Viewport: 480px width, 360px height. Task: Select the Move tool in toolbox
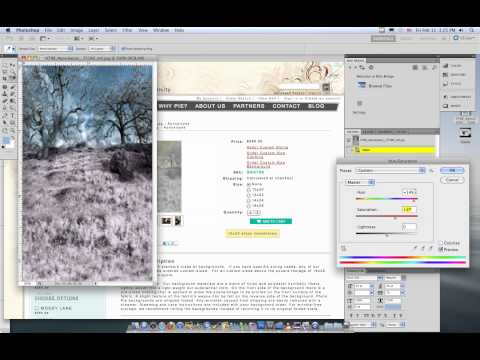pos(12,65)
